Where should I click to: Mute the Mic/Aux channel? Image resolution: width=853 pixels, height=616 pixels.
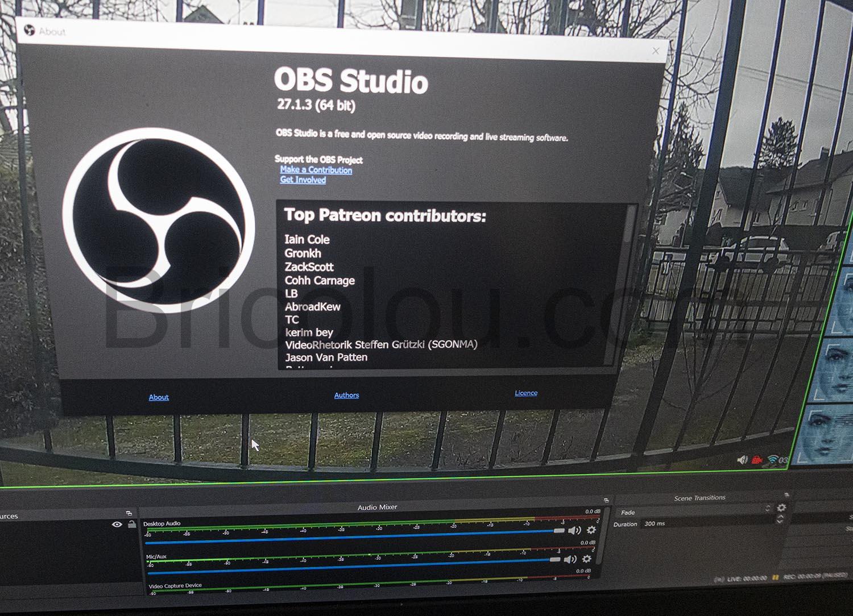pos(570,560)
